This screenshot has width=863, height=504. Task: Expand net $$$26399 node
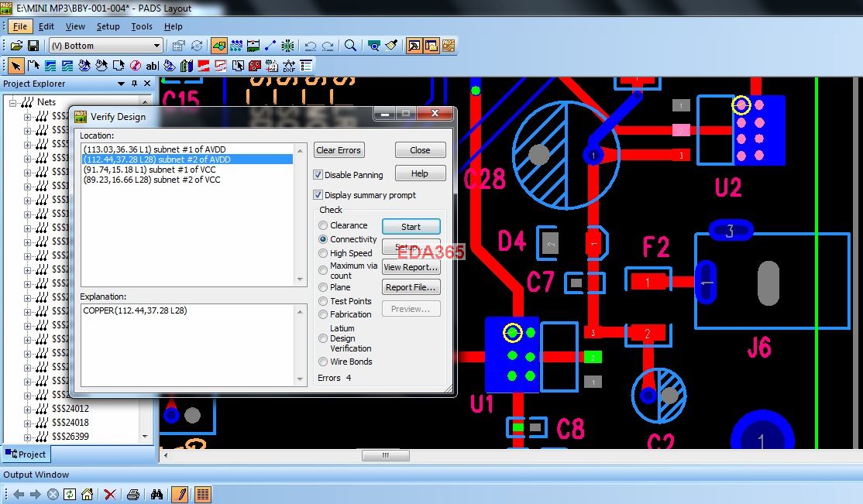(27, 437)
